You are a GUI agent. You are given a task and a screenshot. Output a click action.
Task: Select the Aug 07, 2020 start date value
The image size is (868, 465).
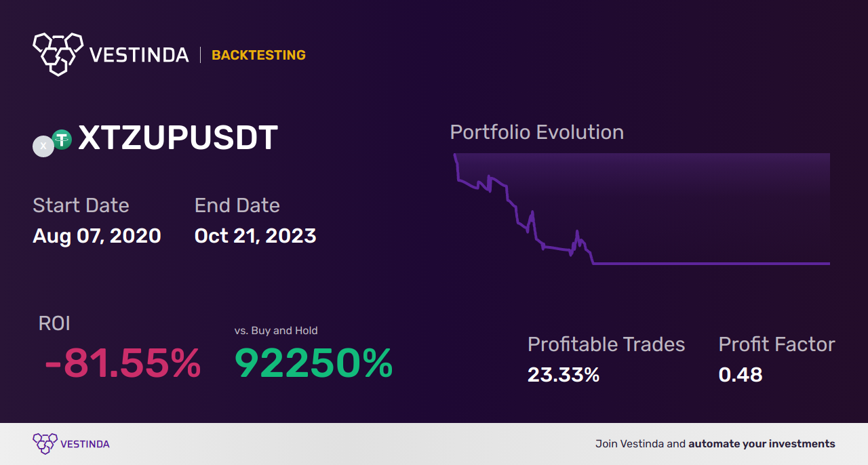[97, 236]
